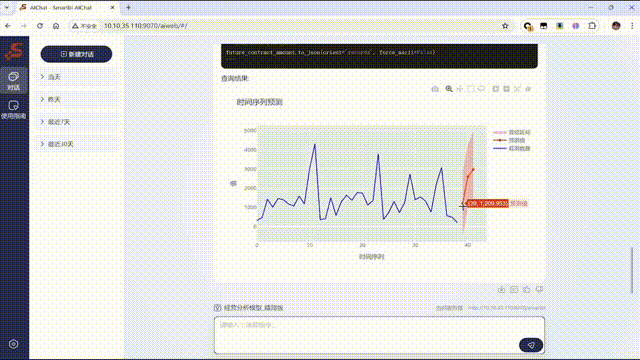Click the code block above the query result
The width and height of the screenshot is (640, 360).
(x=379, y=56)
